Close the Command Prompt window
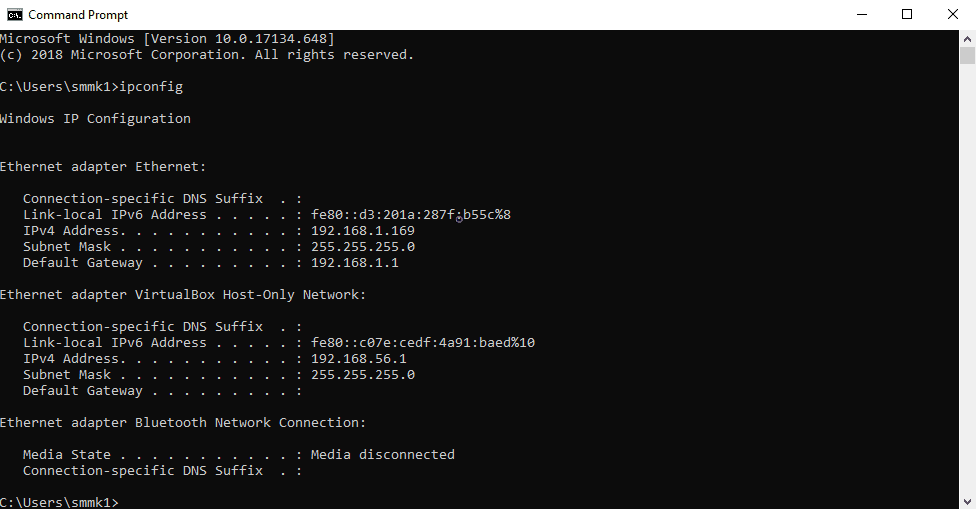The height and width of the screenshot is (509, 976). (x=953, y=14)
